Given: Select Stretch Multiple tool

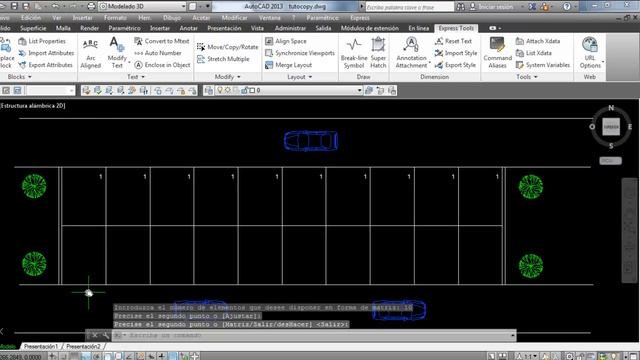Looking at the screenshot, I should (x=223, y=59).
